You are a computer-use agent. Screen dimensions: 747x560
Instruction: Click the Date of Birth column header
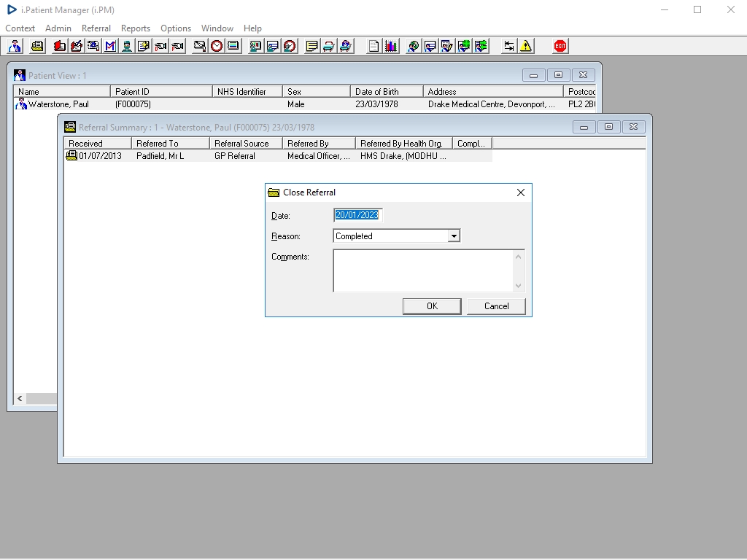[x=387, y=91]
